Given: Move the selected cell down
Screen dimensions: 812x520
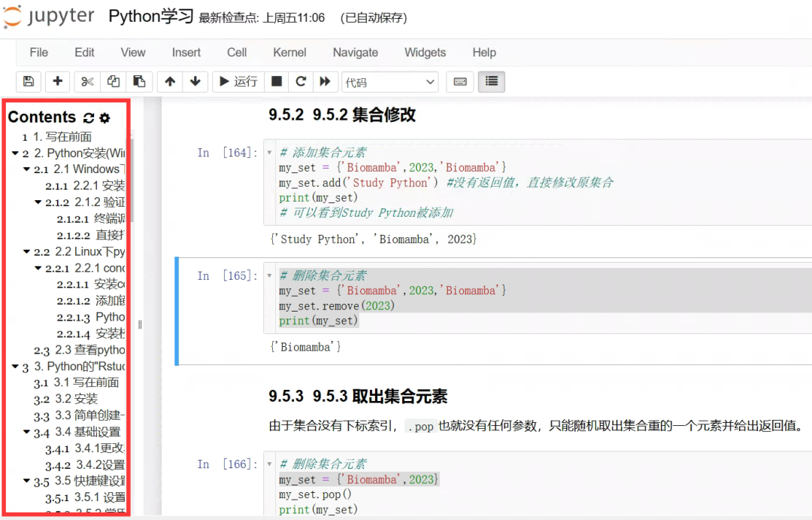Looking at the screenshot, I should (195, 81).
